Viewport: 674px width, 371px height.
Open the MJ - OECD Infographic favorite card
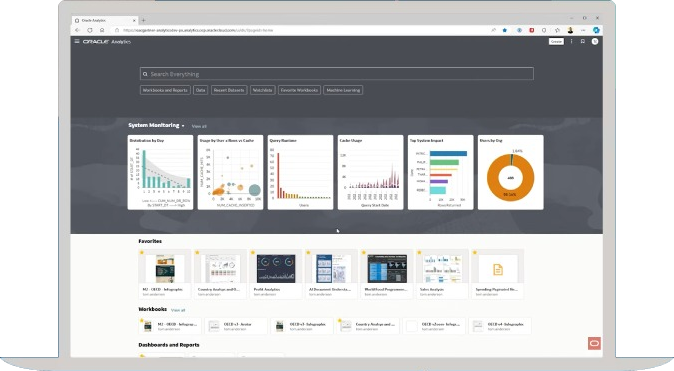click(x=165, y=274)
